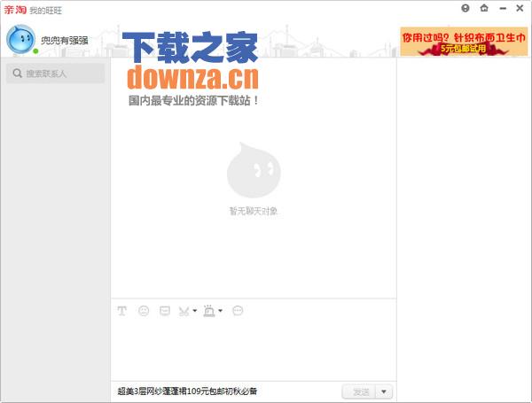Click the smiley-face title bar icon
Screen dimensions: 532x403
(465, 8)
